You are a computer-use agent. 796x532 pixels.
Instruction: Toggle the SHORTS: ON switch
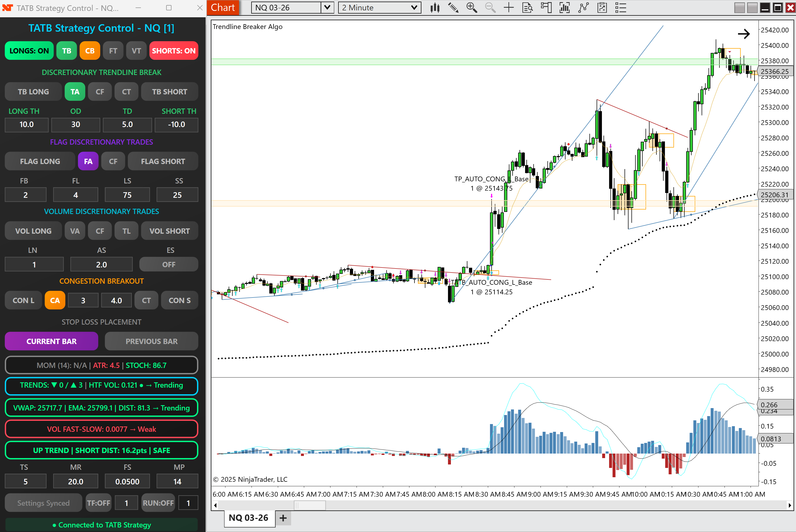point(173,51)
